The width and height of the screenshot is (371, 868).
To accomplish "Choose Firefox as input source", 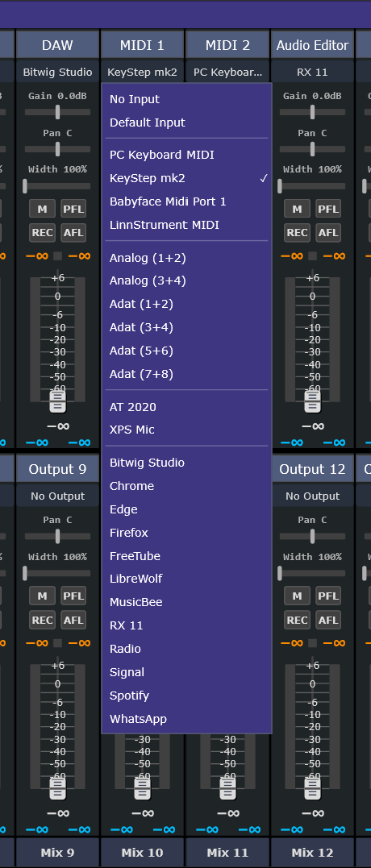I will 186,533.
